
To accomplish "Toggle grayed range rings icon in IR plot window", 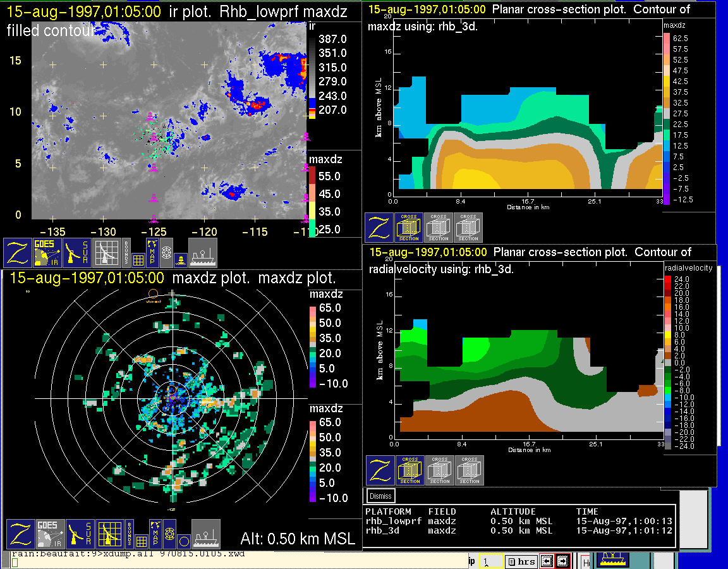I will pos(167,252).
